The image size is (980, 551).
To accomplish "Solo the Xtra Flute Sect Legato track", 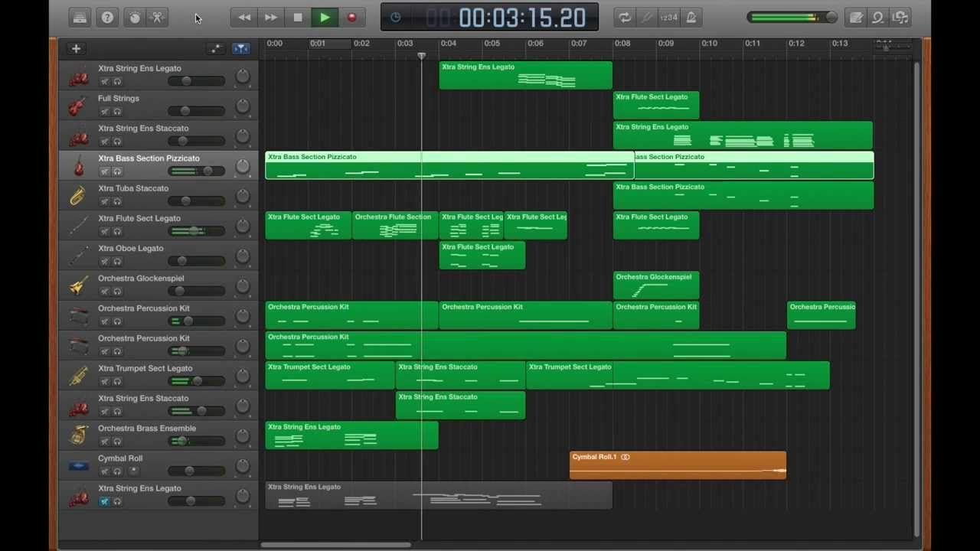I will 118,231.
